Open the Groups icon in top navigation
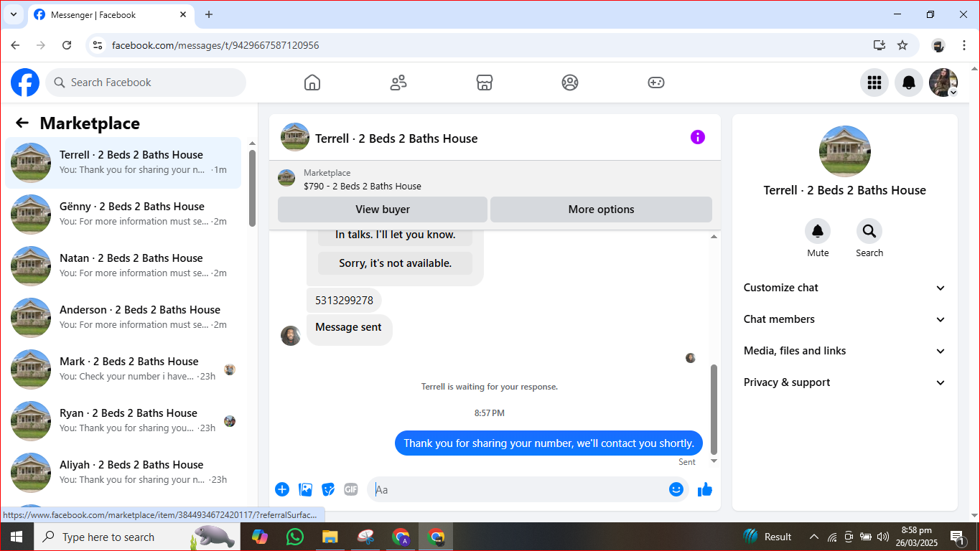The image size is (980, 551). pos(570,83)
